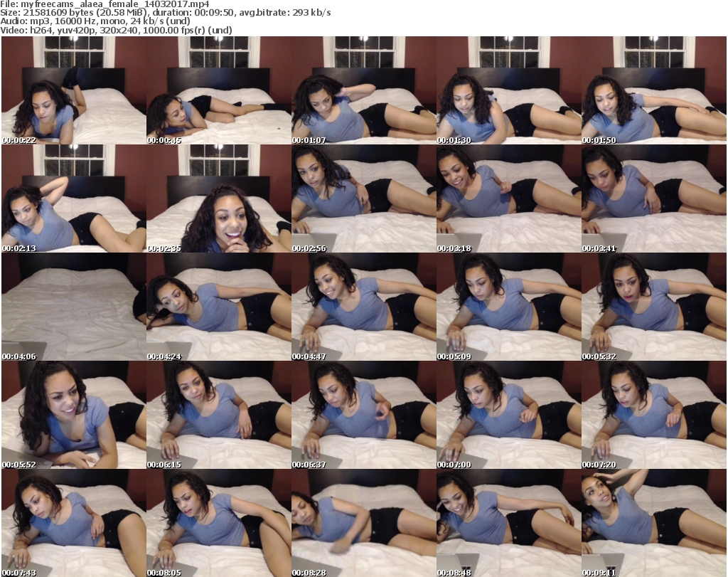Select the thumbnail stamped 00:00:22
Image resolution: width=728 pixels, height=577 pixels.
[x=74, y=90]
